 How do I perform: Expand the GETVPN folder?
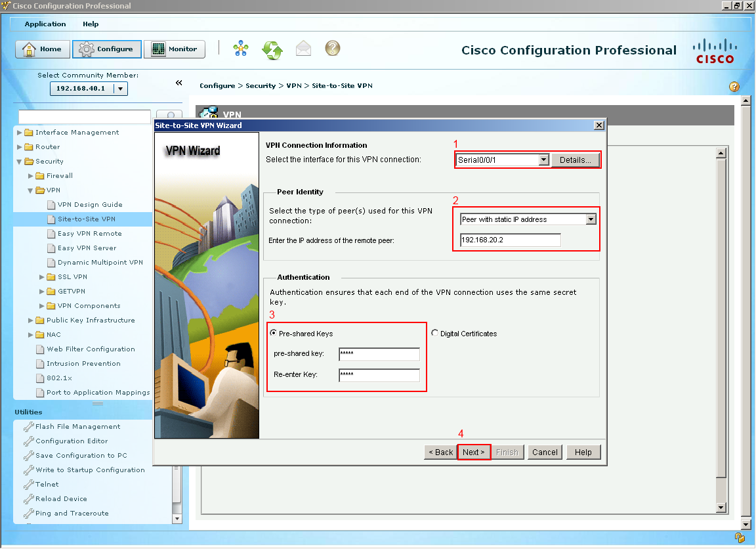click(41, 292)
